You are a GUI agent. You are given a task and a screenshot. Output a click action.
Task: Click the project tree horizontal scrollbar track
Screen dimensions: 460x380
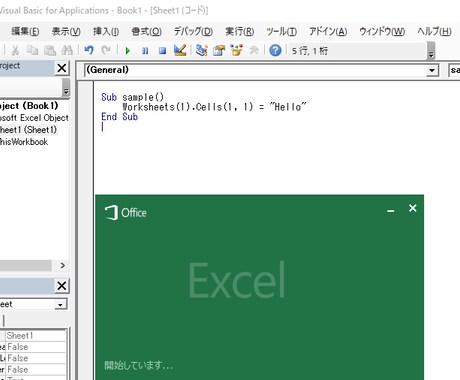pyautogui.click(x=26, y=266)
